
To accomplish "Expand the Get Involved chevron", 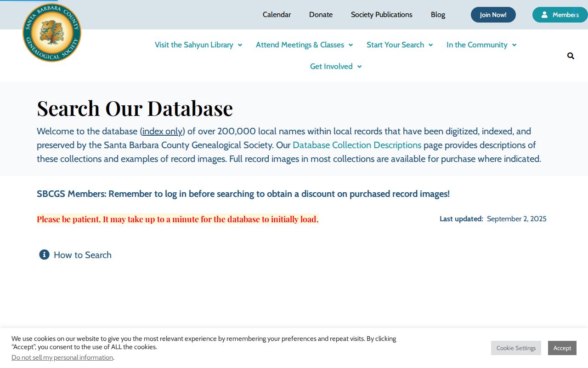I will click(x=359, y=67).
